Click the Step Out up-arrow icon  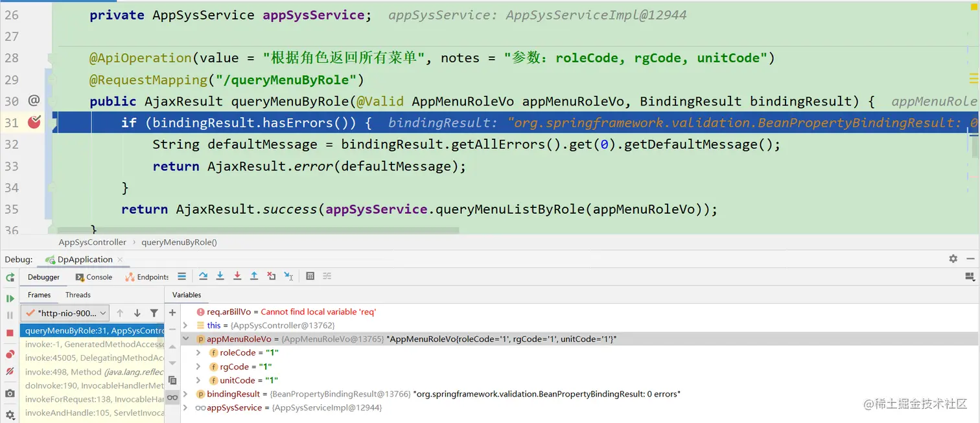pos(254,277)
